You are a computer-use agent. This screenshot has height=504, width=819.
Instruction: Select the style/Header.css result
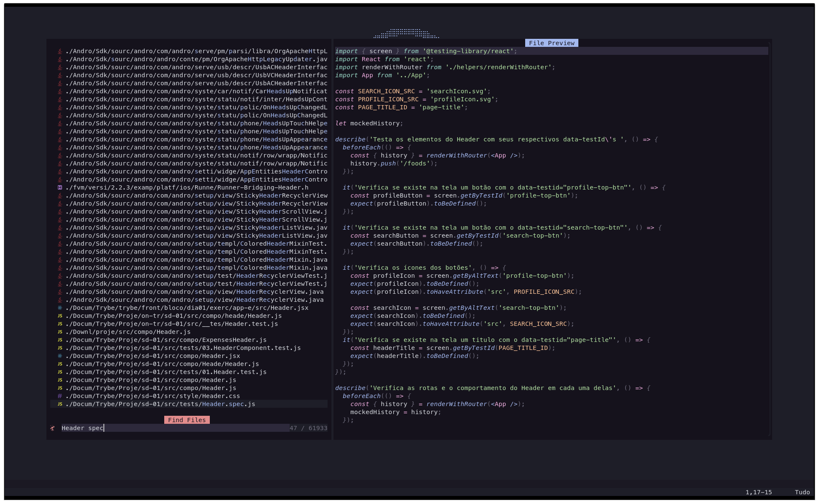[152, 396]
